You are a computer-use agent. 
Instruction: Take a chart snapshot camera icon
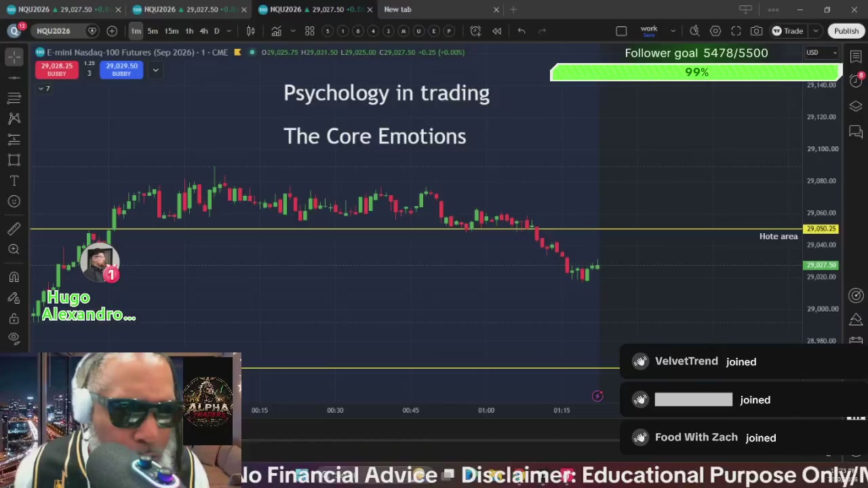pos(756,31)
